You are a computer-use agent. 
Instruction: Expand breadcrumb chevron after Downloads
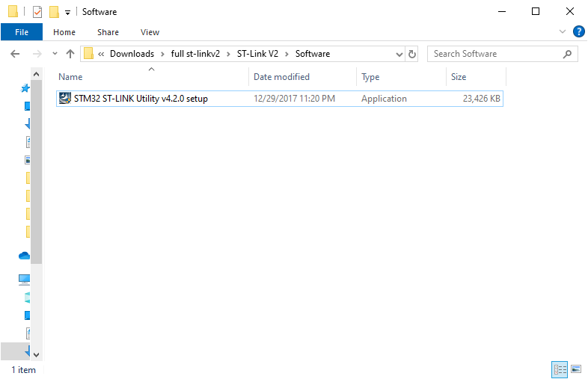pyautogui.click(x=163, y=55)
